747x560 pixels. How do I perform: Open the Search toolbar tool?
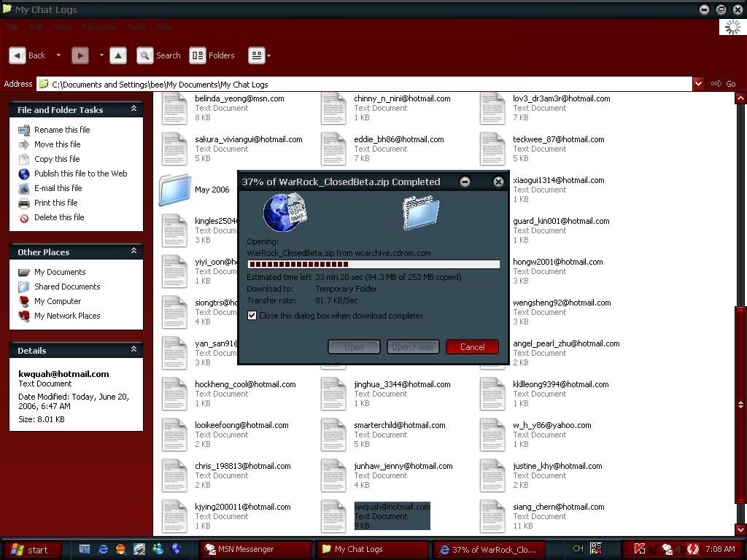click(x=159, y=55)
